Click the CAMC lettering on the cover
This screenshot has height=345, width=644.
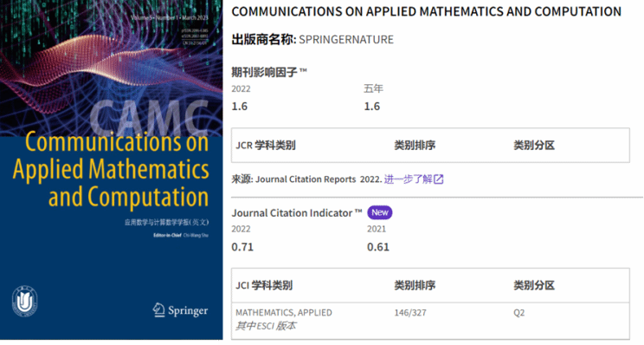click(x=149, y=117)
